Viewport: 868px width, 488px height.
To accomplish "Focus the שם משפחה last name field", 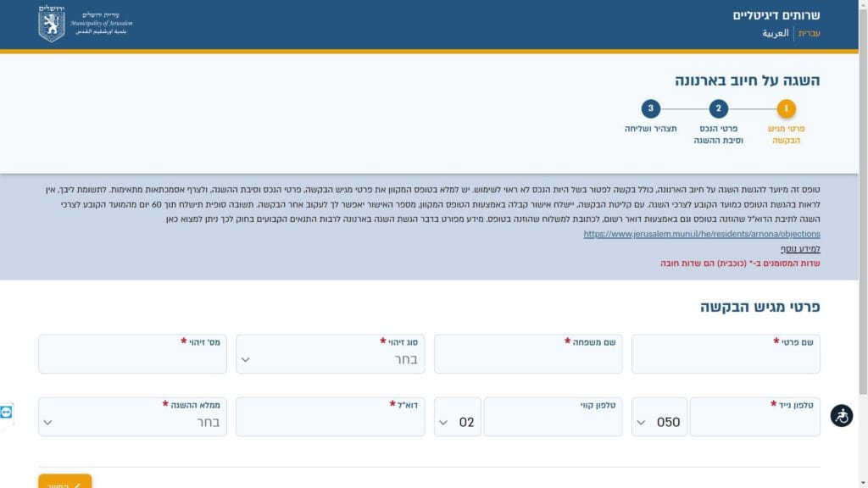I will (527, 359).
